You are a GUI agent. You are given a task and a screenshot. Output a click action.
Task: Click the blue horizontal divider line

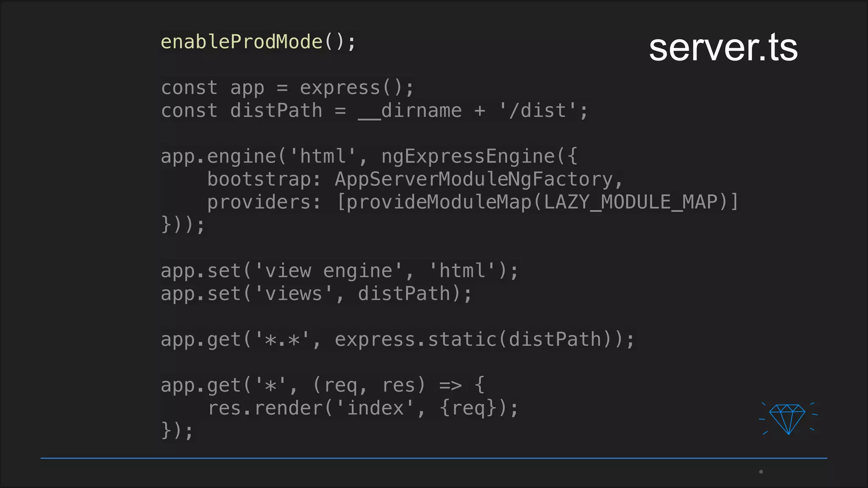tap(434, 458)
